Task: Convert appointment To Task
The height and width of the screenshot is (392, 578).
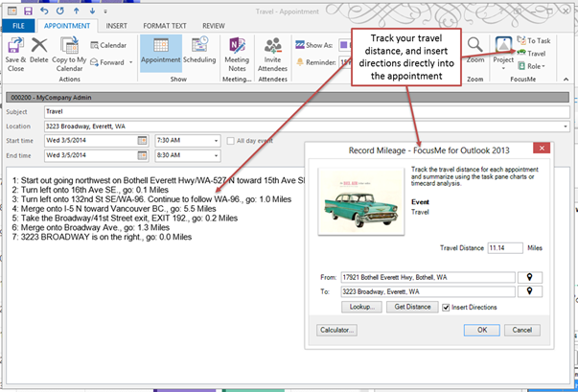Action: [533, 40]
